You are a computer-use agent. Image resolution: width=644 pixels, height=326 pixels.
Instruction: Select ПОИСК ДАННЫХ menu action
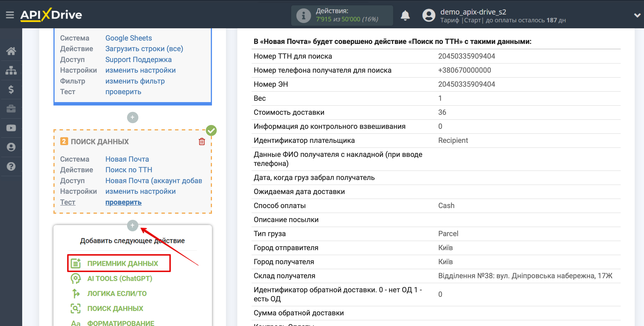click(115, 309)
